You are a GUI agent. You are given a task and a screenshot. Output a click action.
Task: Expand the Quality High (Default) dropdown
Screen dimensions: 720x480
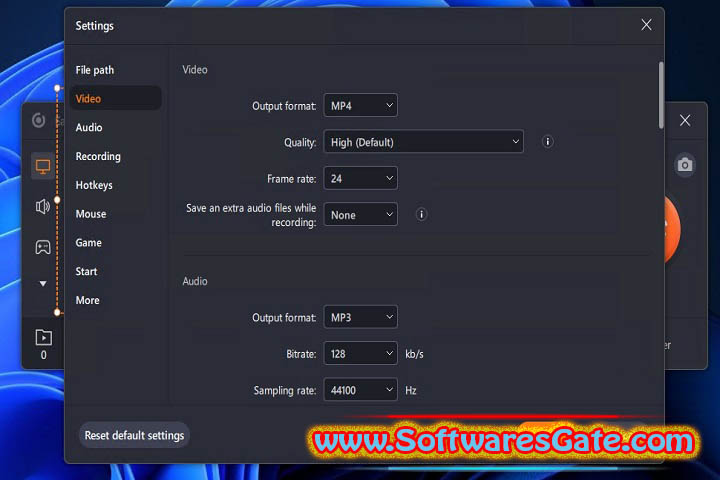click(x=423, y=141)
